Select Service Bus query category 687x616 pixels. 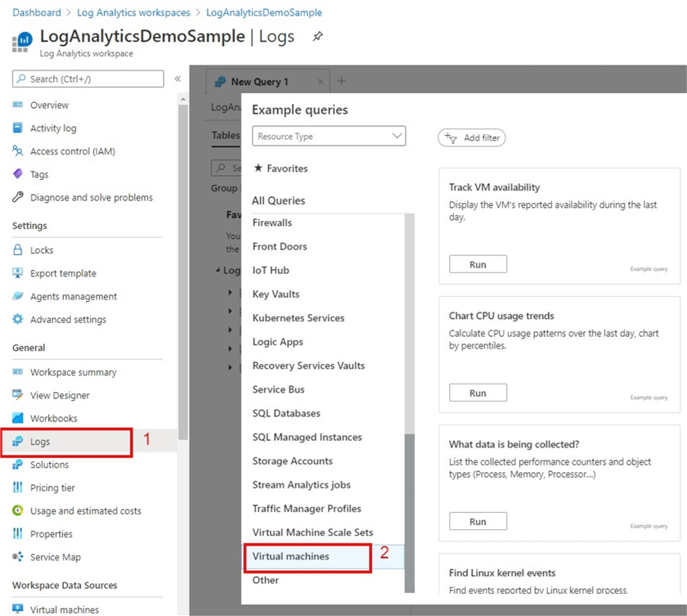[278, 389]
